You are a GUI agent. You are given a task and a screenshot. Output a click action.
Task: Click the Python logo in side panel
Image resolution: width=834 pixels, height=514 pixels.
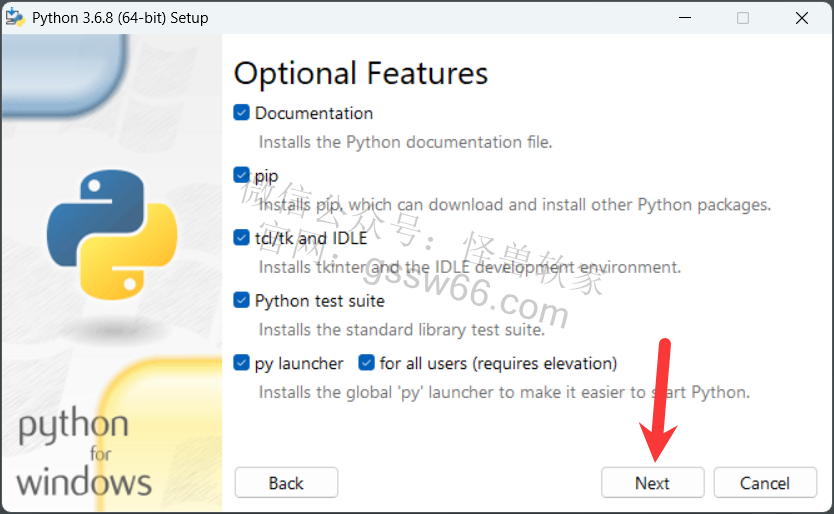112,234
